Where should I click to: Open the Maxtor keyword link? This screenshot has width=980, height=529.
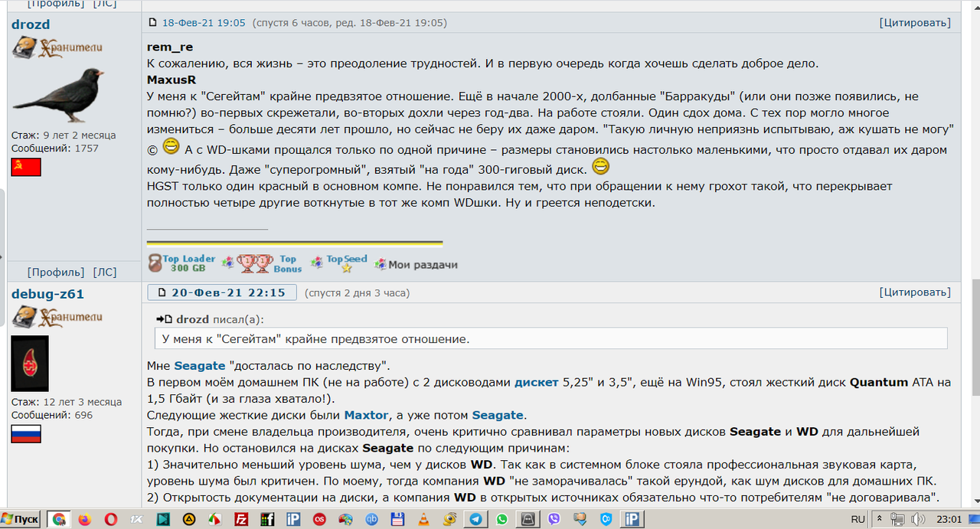pos(367,415)
